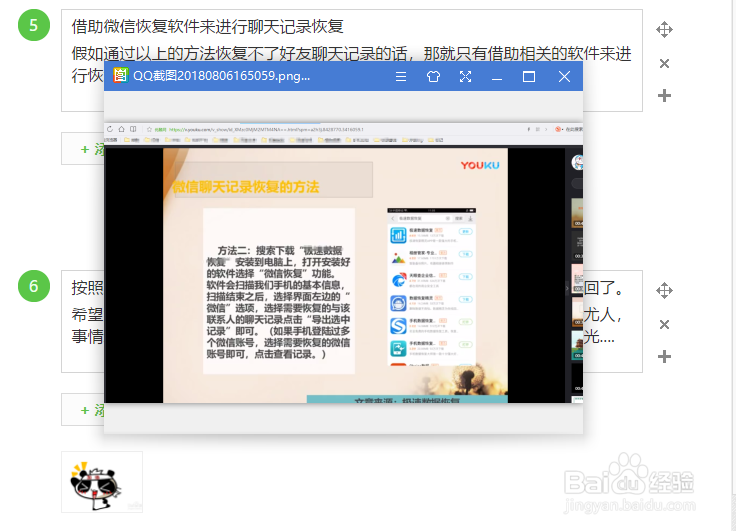
Task: Minimize the QQ截图 image viewer window
Action: 497,77
